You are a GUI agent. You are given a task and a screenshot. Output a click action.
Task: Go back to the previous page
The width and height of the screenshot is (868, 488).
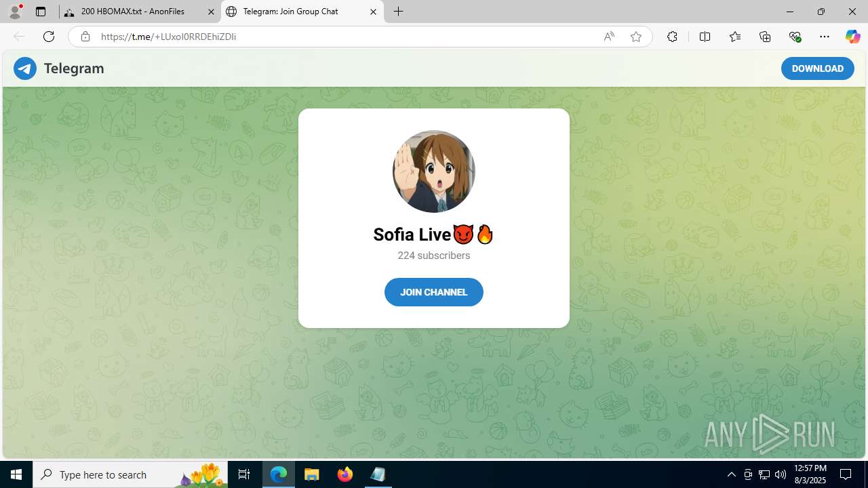(19, 37)
